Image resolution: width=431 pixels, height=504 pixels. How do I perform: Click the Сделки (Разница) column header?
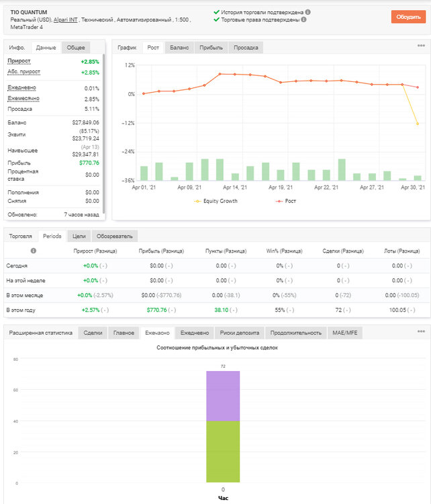click(x=343, y=251)
